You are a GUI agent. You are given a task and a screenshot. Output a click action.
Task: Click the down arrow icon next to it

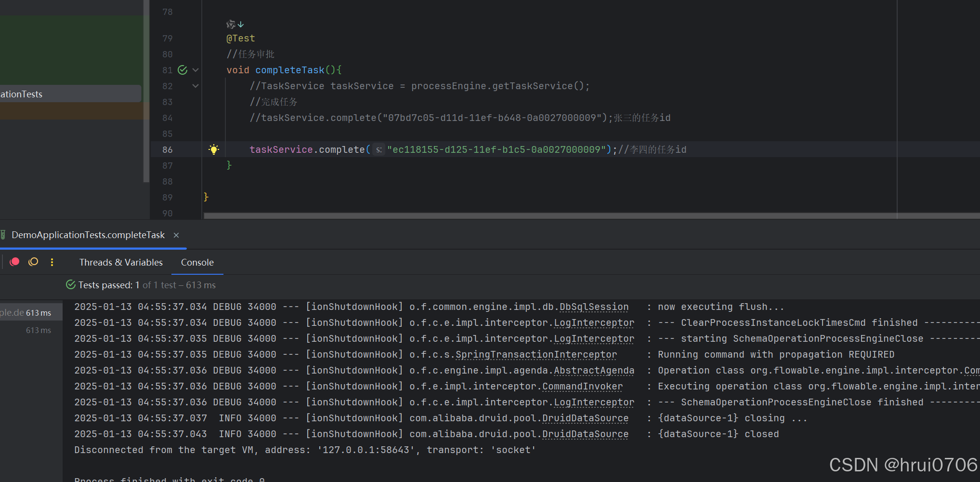241,24
